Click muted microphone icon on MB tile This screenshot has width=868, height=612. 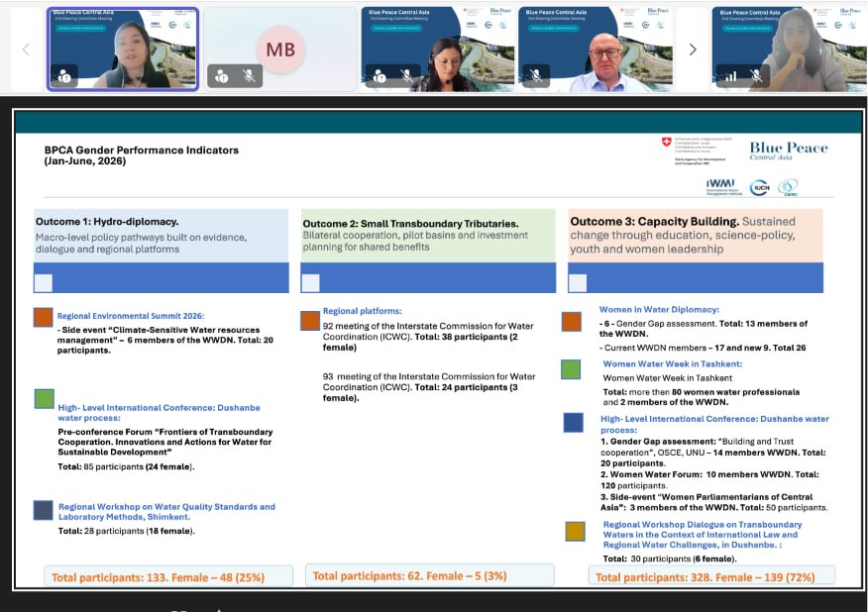coord(249,76)
